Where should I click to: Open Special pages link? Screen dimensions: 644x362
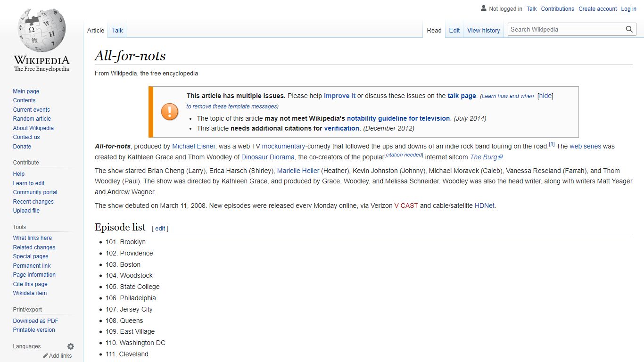31,256
